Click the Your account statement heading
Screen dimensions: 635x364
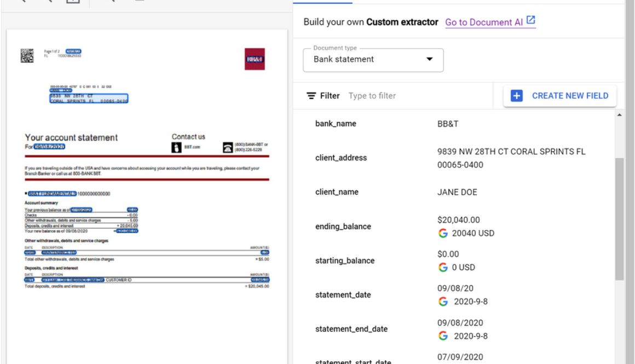pos(71,138)
